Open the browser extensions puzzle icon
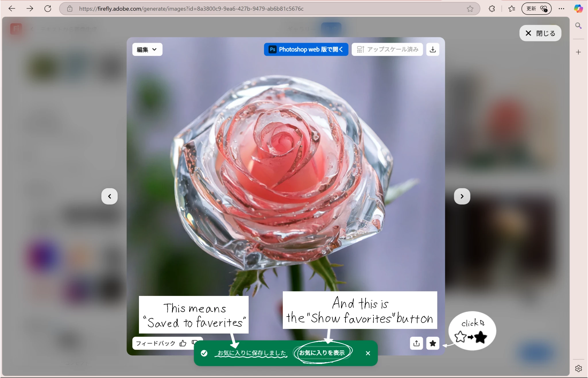This screenshot has width=588, height=378. pyautogui.click(x=492, y=9)
